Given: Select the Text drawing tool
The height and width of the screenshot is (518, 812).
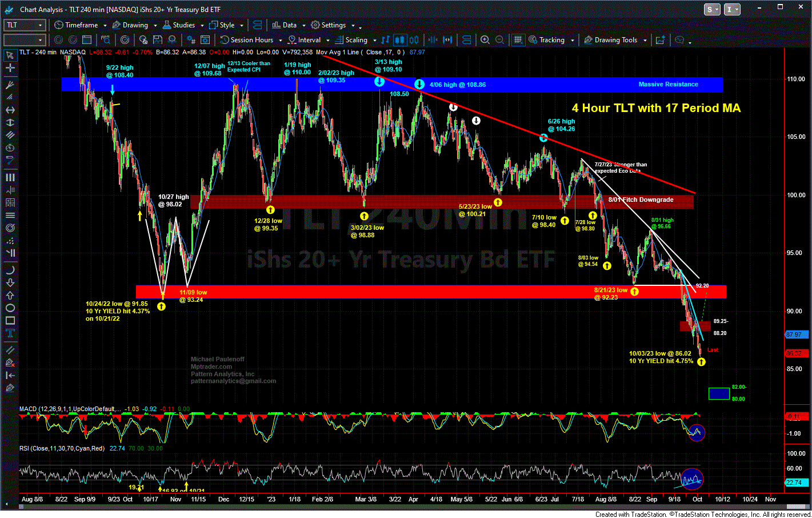Looking at the screenshot, I should 10,333.
